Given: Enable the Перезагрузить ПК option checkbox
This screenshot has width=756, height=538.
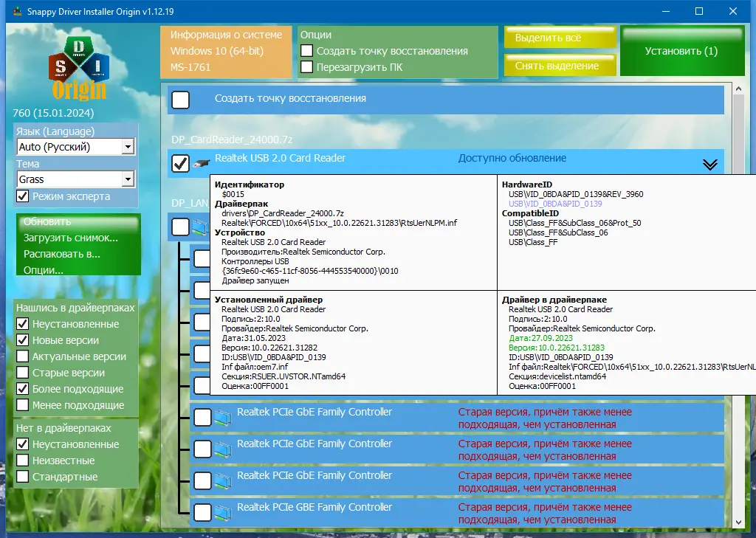Looking at the screenshot, I should point(306,66).
